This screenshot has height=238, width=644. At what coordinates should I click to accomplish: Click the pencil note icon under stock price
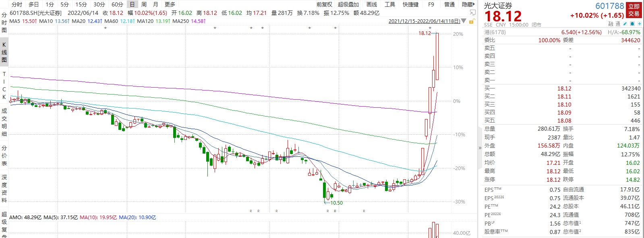pos(625,24)
